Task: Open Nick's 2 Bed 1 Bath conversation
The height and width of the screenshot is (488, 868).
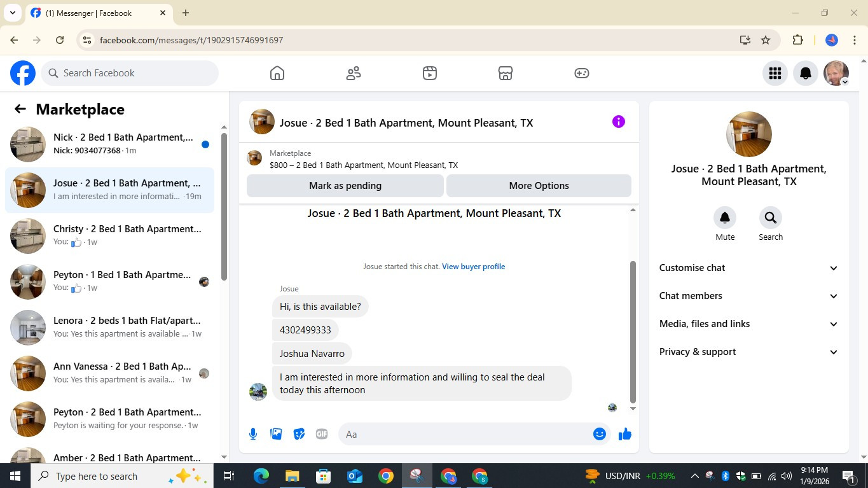Action: point(109,144)
